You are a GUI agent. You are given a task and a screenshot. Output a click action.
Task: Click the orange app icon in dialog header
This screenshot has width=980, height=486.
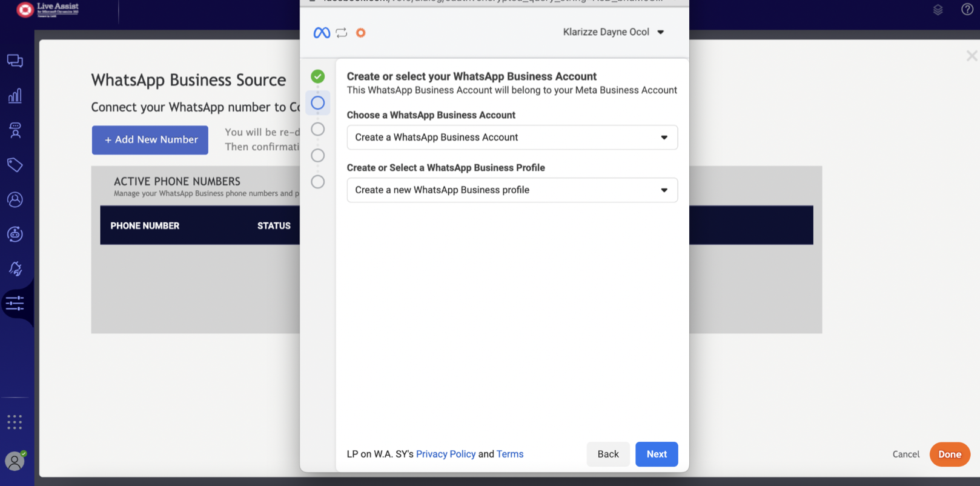pyautogui.click(x=361, y=33)
